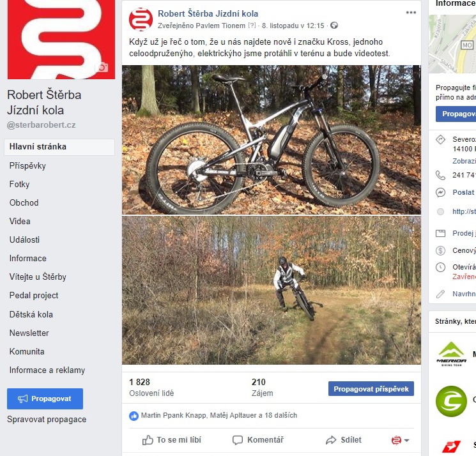Click the camera icon on cover photo
476x456 pixels.
[x=102, y=67]
